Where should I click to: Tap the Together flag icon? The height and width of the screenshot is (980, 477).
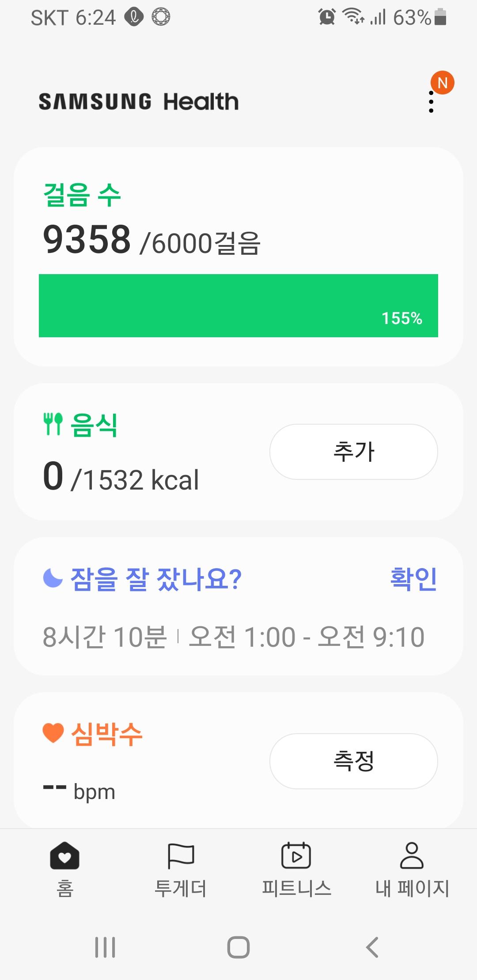(181, 856)
